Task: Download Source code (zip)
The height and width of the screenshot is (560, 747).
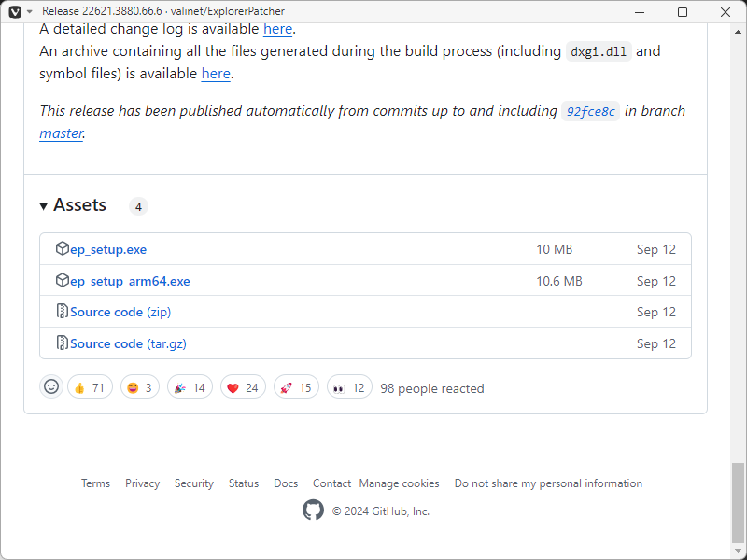Action: pos(120,312)
